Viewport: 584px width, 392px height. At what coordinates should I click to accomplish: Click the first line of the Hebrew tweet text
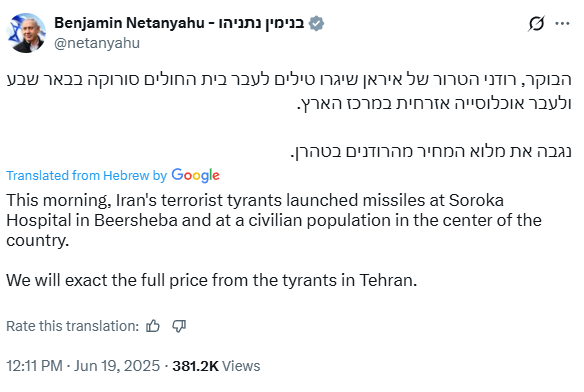click(289, 80)
